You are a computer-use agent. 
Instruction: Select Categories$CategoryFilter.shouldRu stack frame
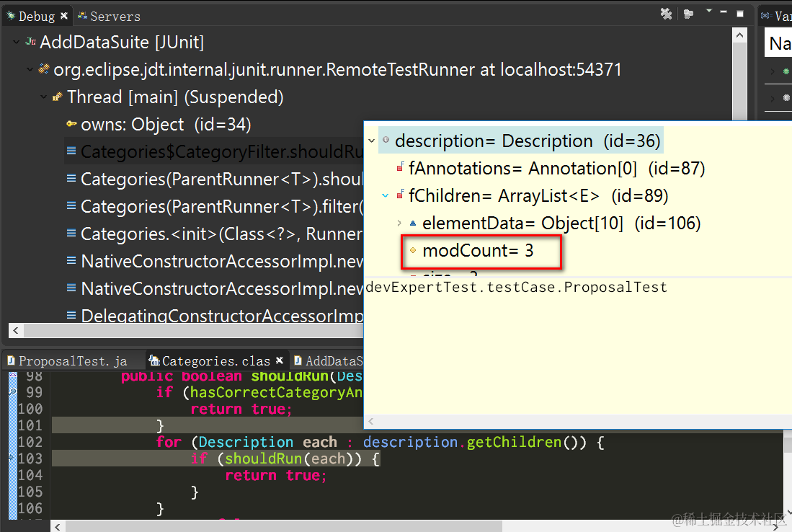[x=222, y=151]
